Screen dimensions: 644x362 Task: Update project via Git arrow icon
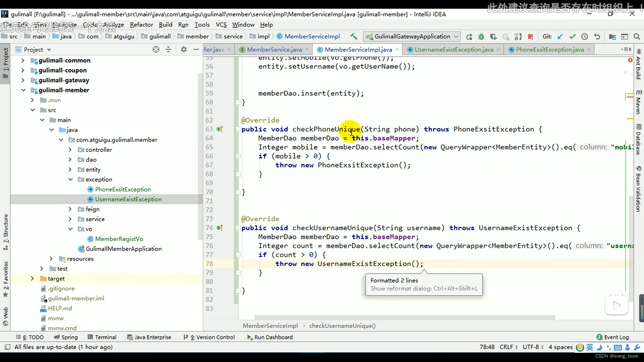click(x=560, y=37)
